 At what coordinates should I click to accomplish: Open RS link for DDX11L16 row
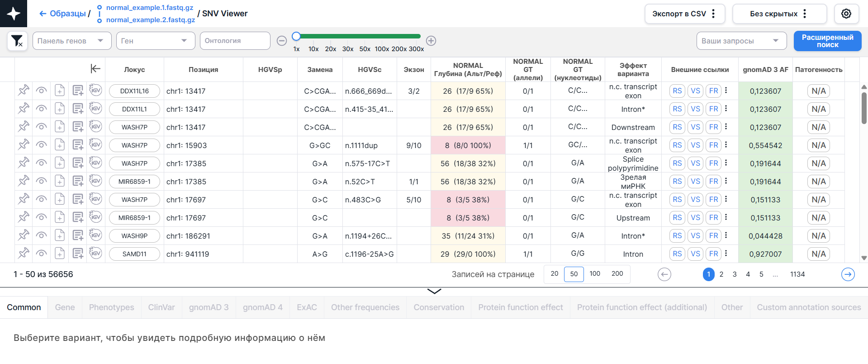tap(677, 91)
